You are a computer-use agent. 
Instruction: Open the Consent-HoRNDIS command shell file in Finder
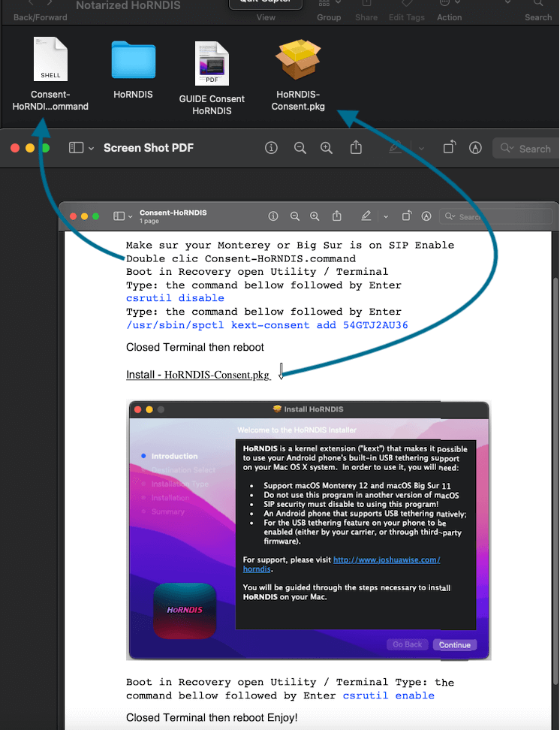pos(50,59)
